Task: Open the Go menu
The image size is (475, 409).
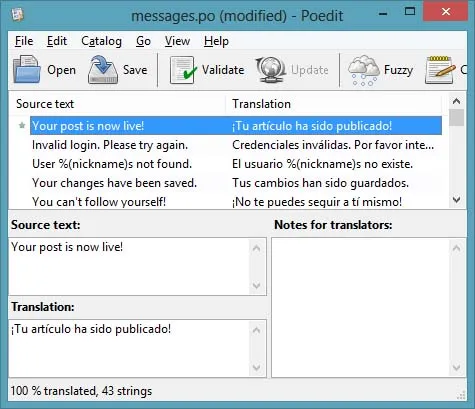Action: [143, 41]
